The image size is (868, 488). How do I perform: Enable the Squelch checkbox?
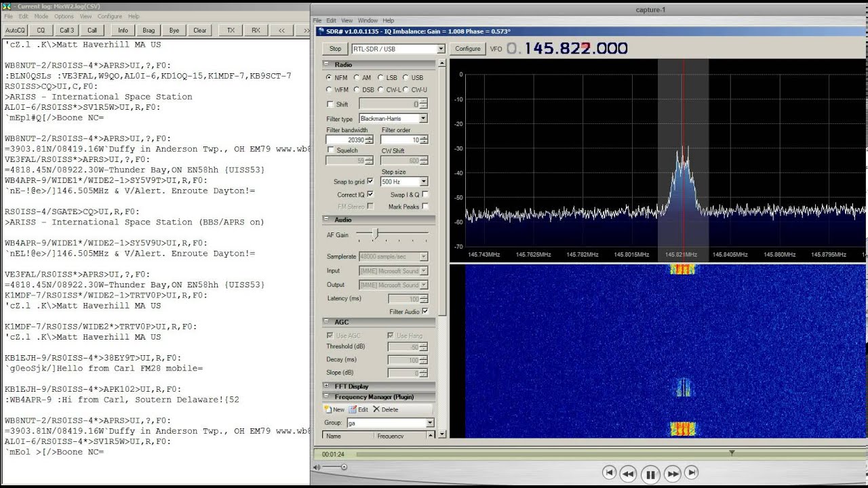click(x=330, y=150)
